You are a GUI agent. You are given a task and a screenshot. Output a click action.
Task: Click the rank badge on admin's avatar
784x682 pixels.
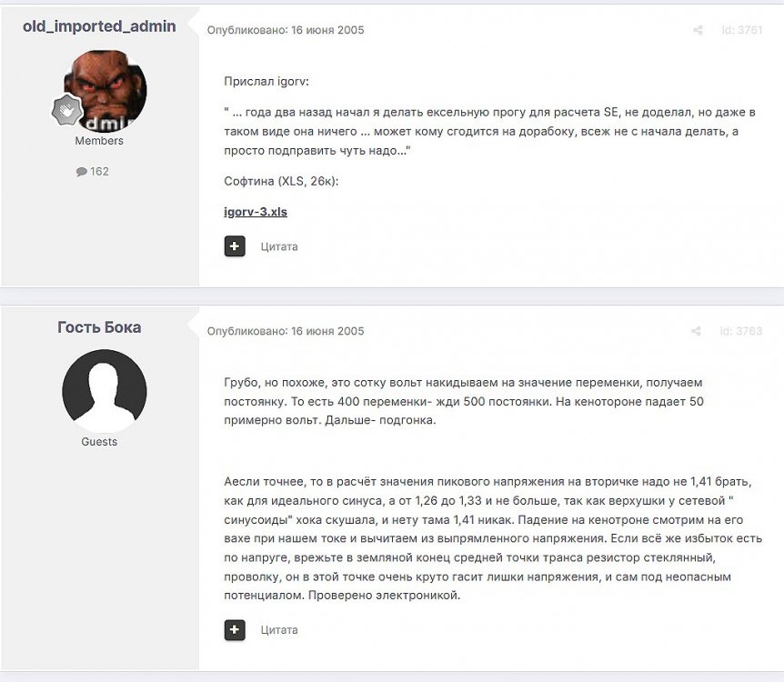click(67, 109)
